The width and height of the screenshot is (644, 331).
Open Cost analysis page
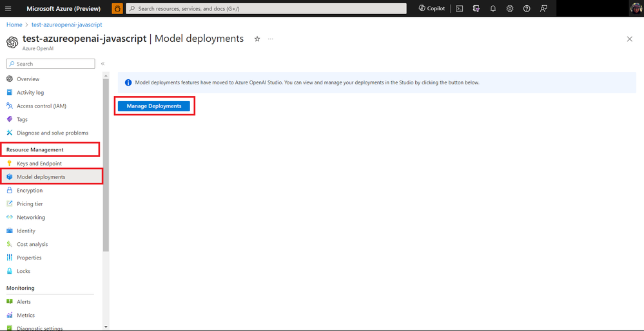click(x=32, y=244)
